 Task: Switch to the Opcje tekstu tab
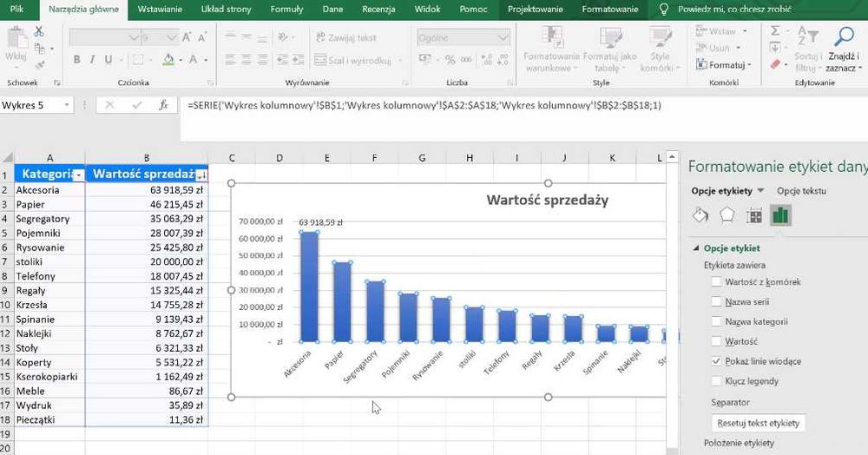pos(801,190)
